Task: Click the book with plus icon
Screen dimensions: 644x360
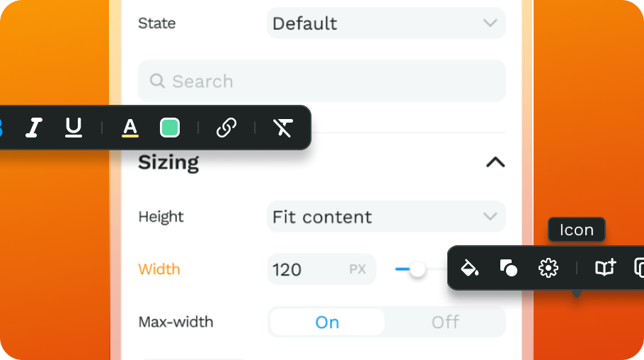Action: (x=605, y=268)
